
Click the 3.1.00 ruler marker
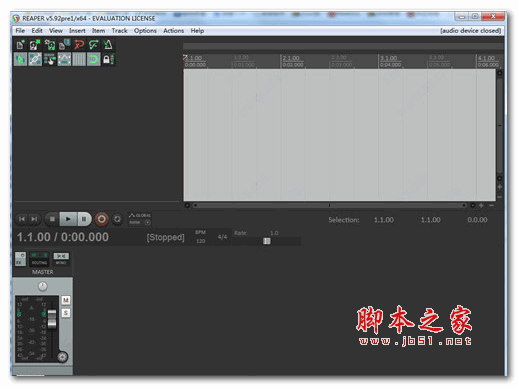pyautogui.click(x=389, y=58)
